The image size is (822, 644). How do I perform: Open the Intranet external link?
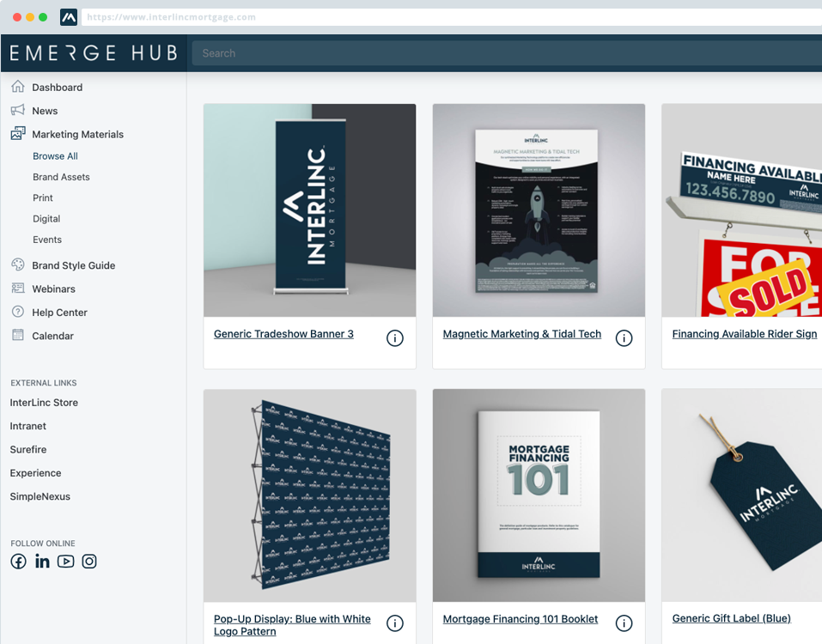pos(27,426)
